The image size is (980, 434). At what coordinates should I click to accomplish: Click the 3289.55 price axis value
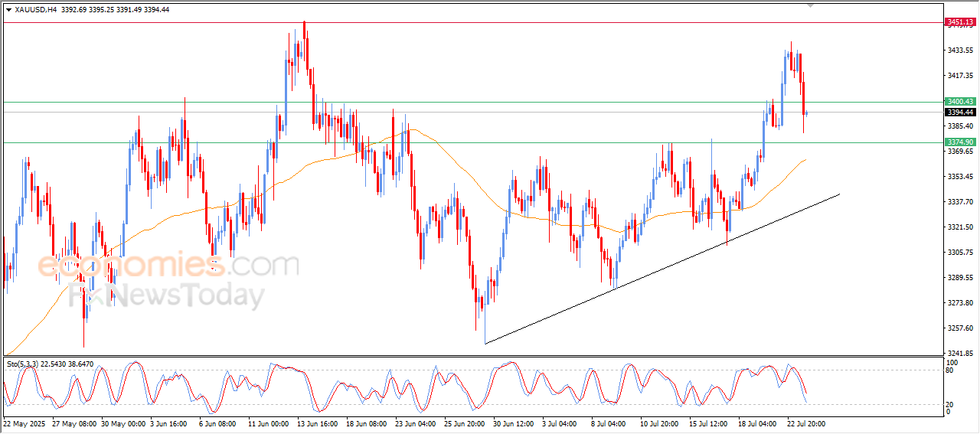click(960, 278)
